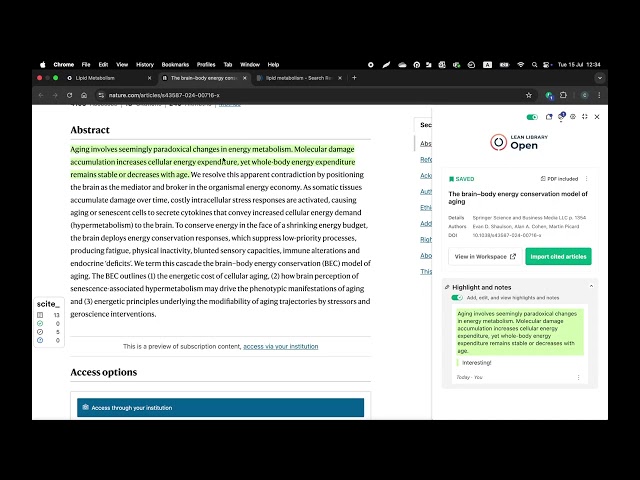View site information icon in address bar

(x=101, y=95)
